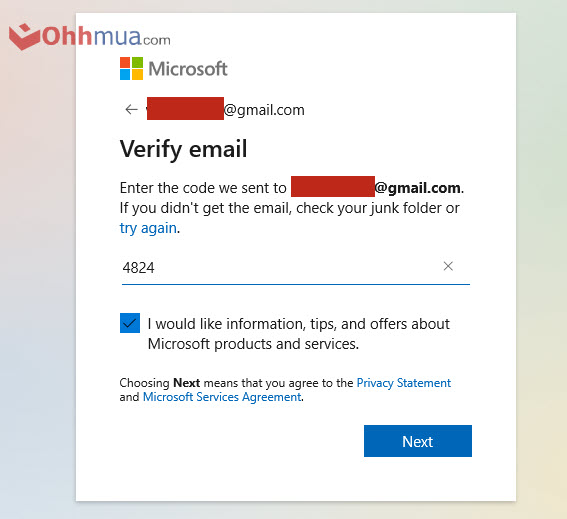Screen dimensions: 567x519
Task: Click the 'I would like information, tips' label
Action: (x=298, y=334)
